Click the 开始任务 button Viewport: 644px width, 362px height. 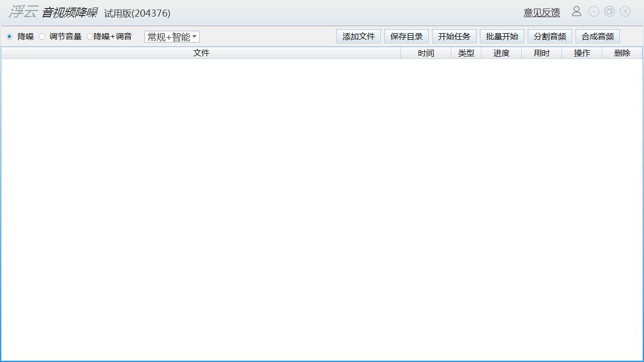coord(454,36)
